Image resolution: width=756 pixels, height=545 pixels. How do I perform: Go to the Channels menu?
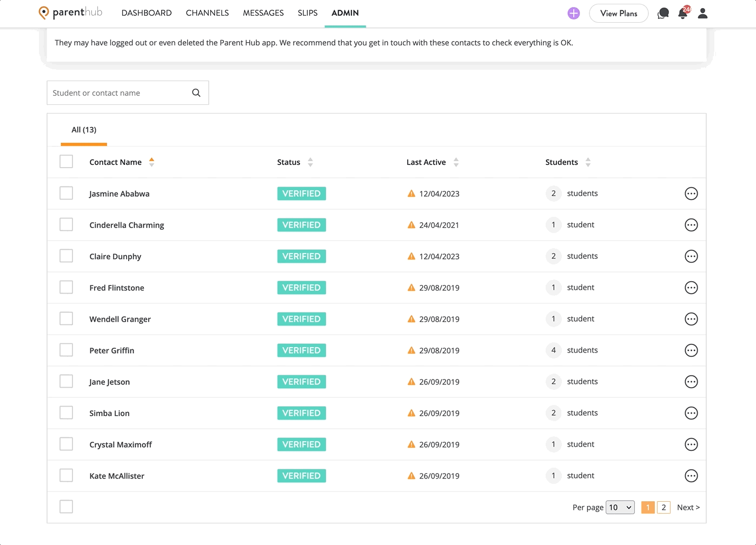coord(207,13)
